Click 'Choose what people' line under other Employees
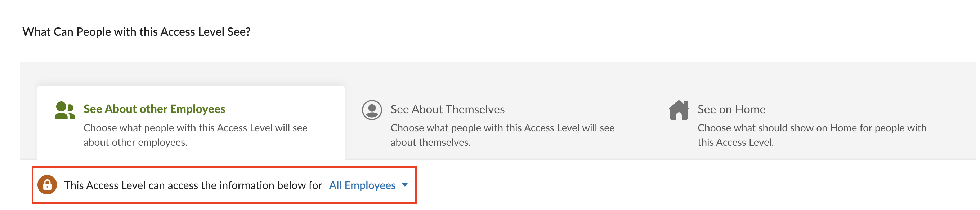Screen dimensions: 980x210 [195, 128]
